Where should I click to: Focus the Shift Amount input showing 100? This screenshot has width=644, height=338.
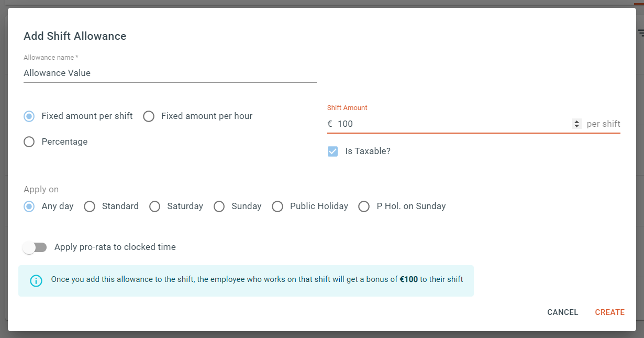453,124
